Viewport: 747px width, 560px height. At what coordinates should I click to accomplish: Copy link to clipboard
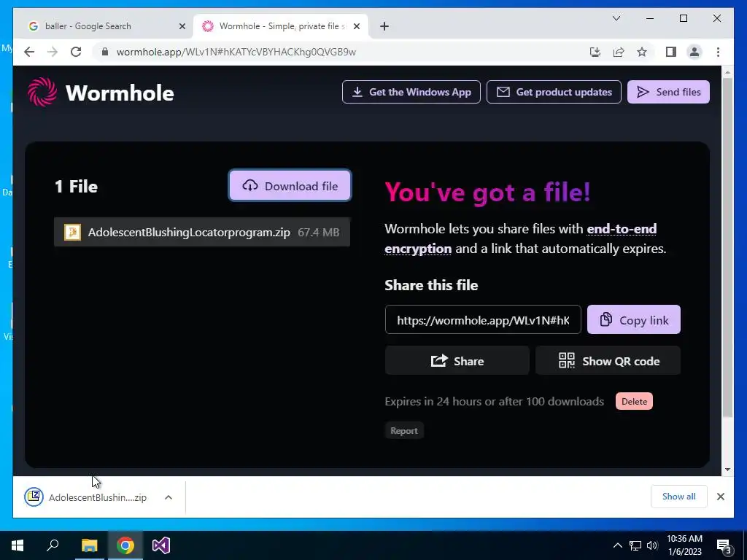(634, 319)
